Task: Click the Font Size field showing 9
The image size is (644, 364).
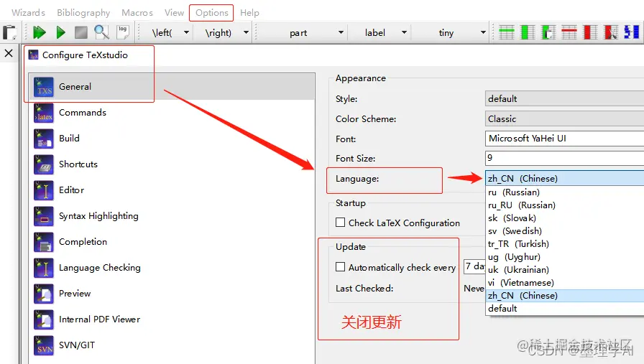Action: (x=564, y=158)
